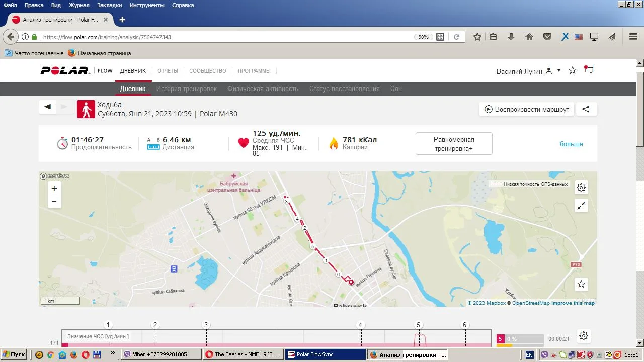The width and height of the screenshot is (644, 362).
Task: Click the browser back arrow
Action: click(x=11, y=37)
